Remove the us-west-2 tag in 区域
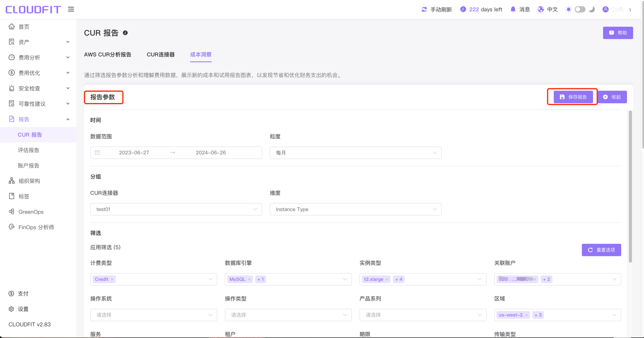The height and width of the screenshot is (338, 644). tap(526, 315)
